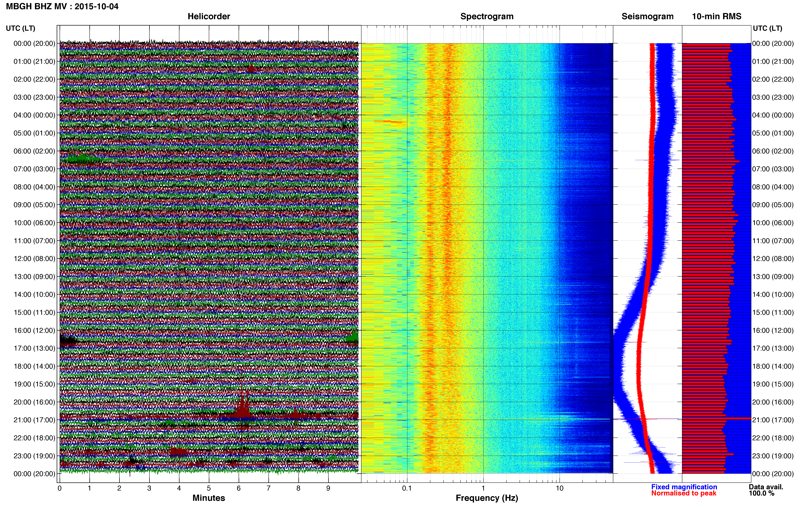The width and height of the screenshot is (812, 508).
Task: Click the left '06:00 (02:00)' time label
Action: pyautogui.click(x=34, y=151)
